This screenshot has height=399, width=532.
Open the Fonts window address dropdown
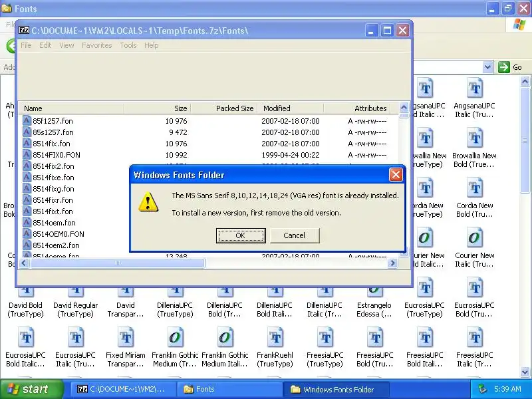(x=488, y=67)
